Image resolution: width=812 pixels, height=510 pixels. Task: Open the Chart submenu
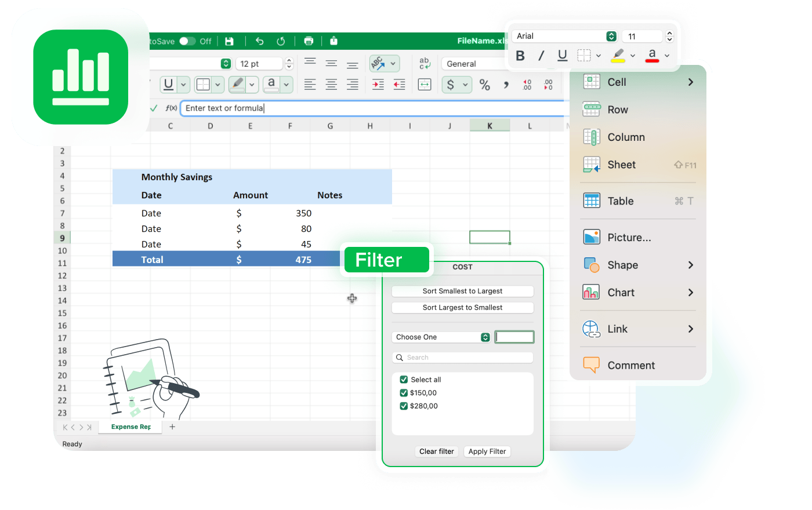point(638,293)
